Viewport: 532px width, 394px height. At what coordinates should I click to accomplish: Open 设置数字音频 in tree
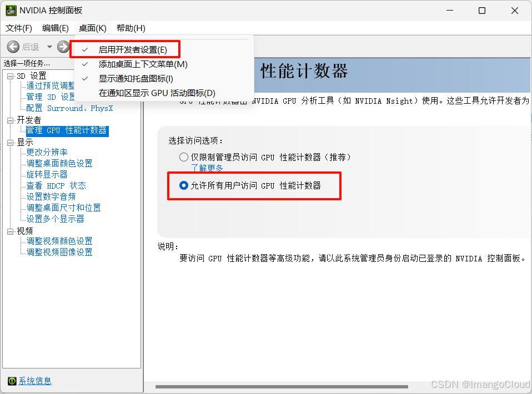click(51, 196)
